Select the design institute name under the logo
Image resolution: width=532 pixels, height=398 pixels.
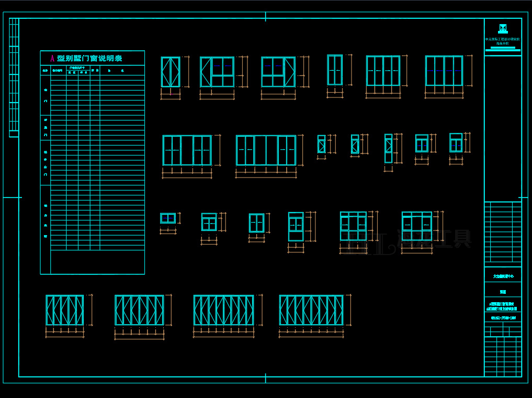pyautogui.click(x=502, y=41)
